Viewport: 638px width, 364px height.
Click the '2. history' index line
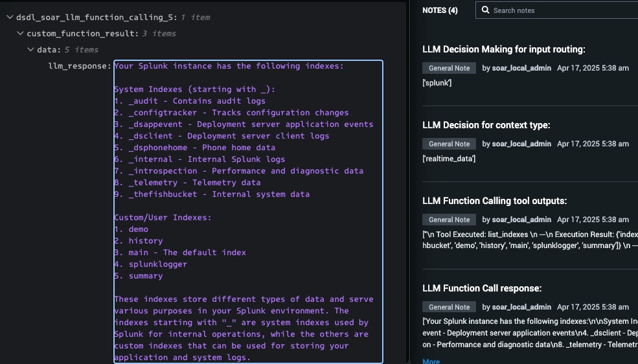pos(139,241)
